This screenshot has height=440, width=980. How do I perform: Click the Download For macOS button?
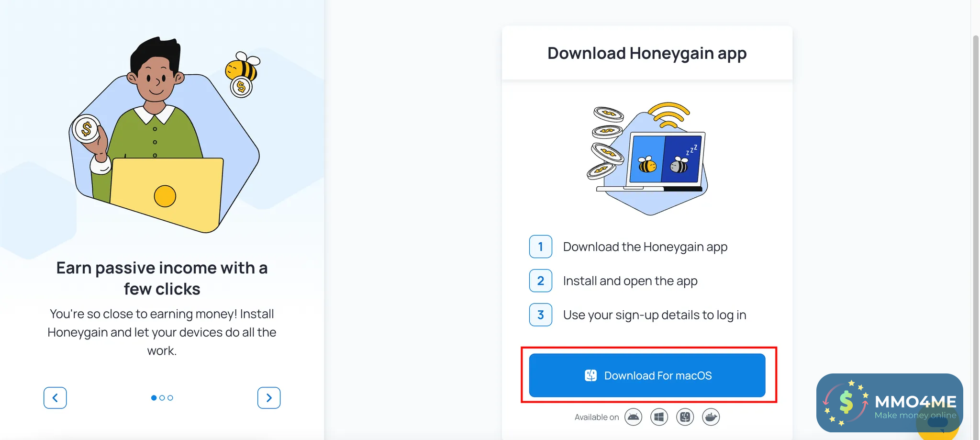tap(647, 375)
